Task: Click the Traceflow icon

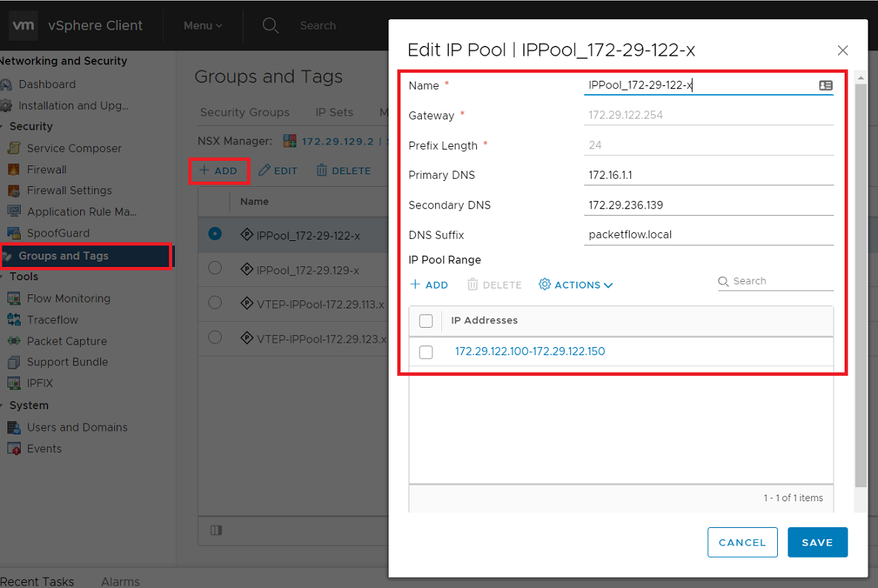Action: coord(14,320)
